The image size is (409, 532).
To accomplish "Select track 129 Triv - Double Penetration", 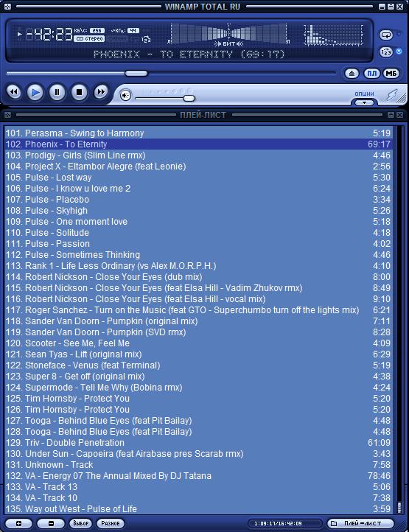I will tap(198, 442).
